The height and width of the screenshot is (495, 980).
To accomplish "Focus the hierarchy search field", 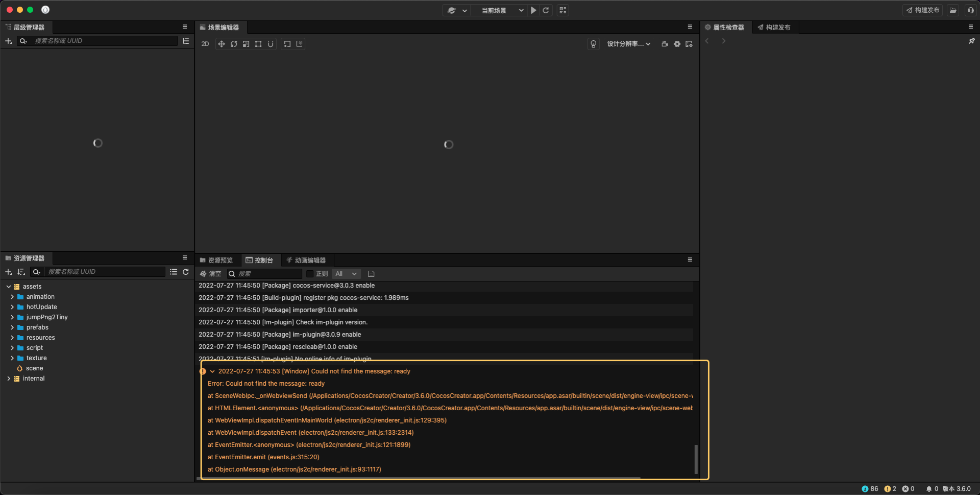I will [x=104, y=41].
